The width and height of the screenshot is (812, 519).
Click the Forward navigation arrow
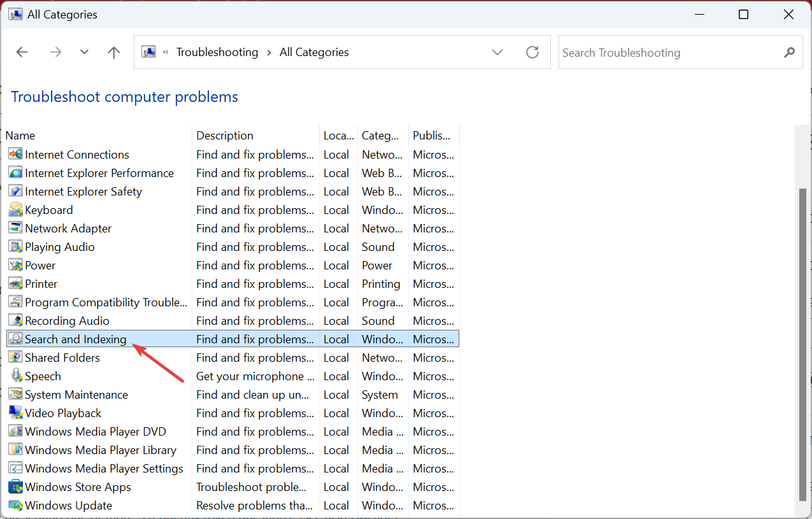click(x=56, y=52)
